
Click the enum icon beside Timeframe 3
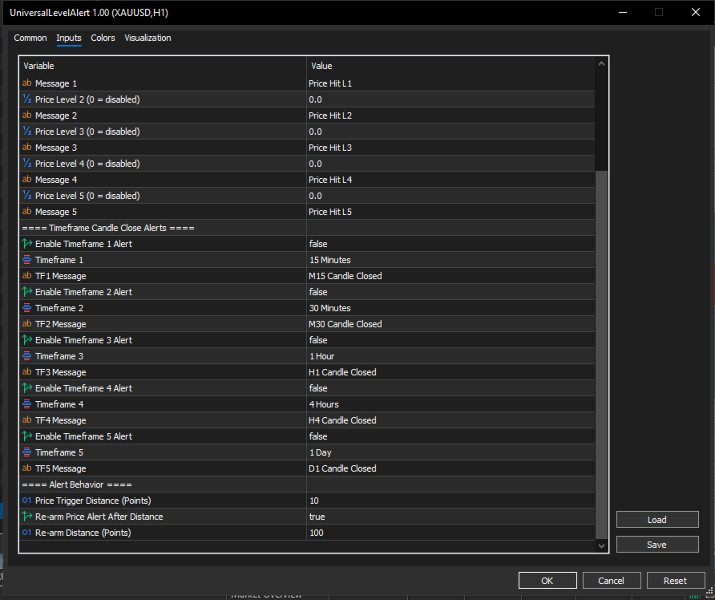27,356
